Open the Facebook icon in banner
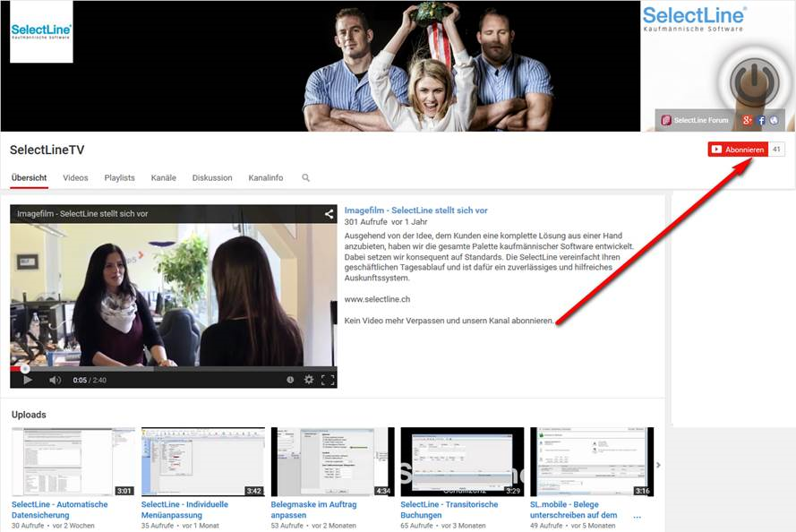The width and height of the screenshot is (796, 532). coord(761,120)
